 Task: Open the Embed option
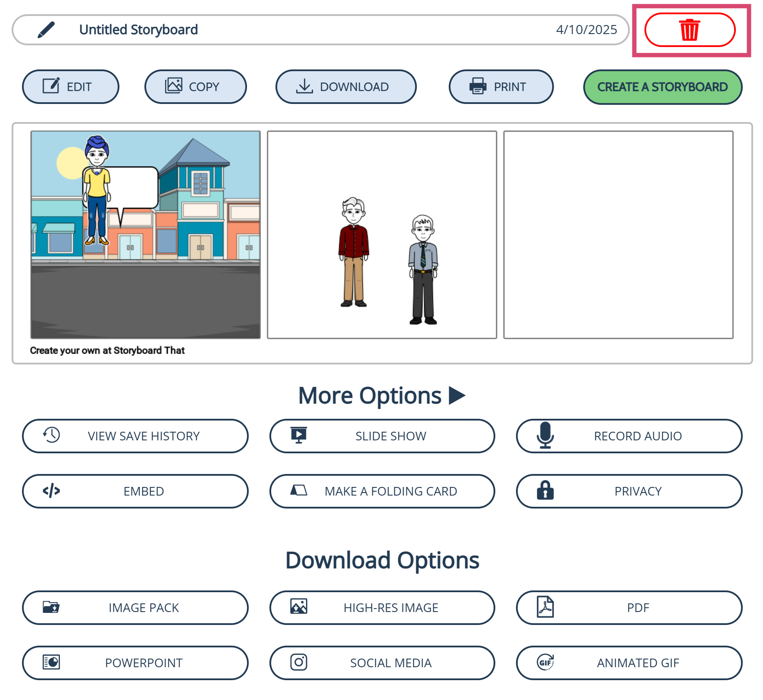coord(135,491)
